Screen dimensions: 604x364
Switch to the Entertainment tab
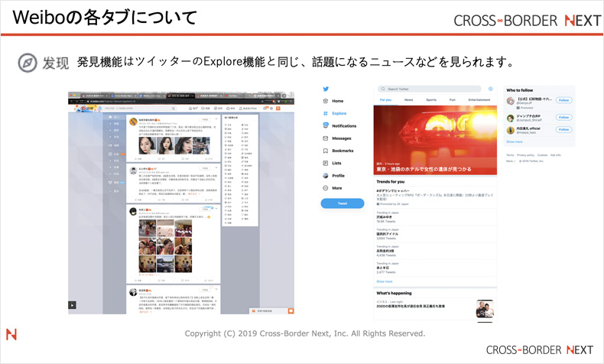click(x=479, y=99)
